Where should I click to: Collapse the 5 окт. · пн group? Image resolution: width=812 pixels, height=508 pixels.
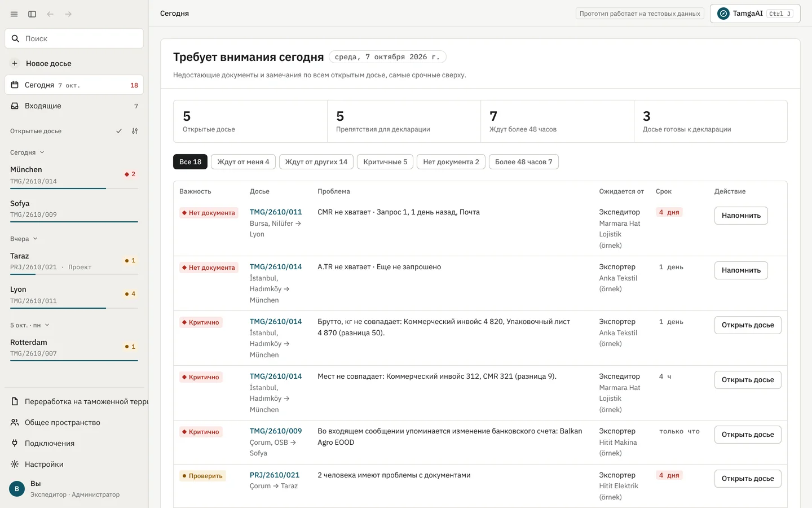coord(30,325)
